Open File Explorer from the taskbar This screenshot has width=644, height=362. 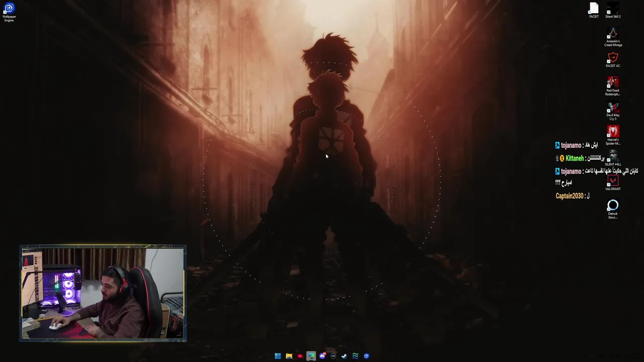[289, 356]
